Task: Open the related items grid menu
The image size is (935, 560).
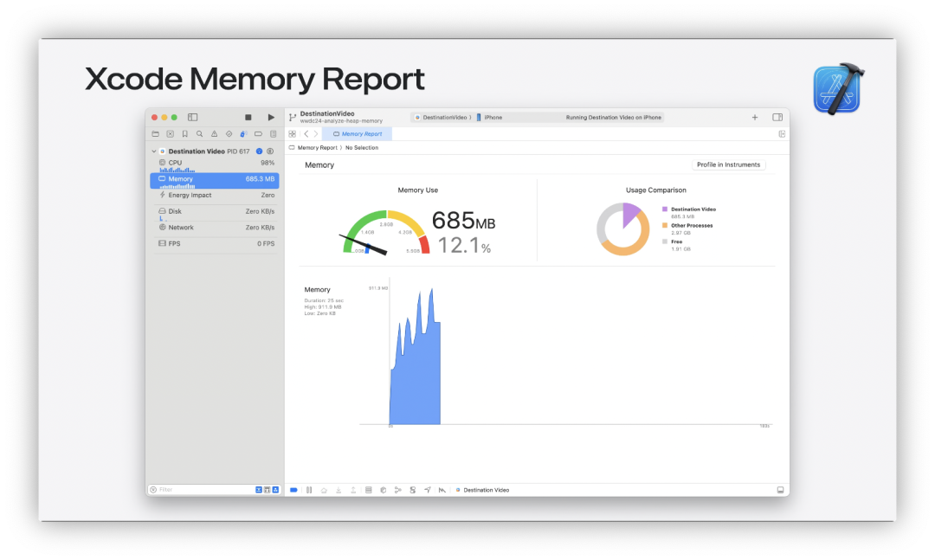Action: pos(293,134)
